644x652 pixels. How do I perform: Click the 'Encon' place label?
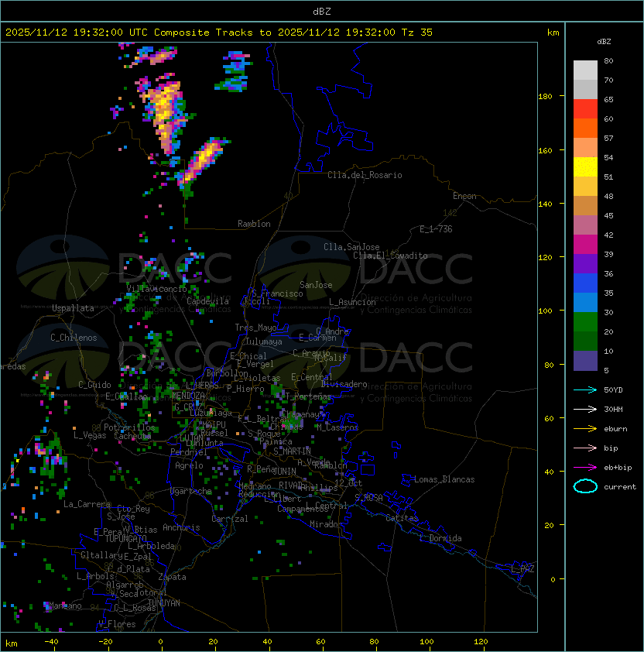pyautogui.click(x=464, y=196)
